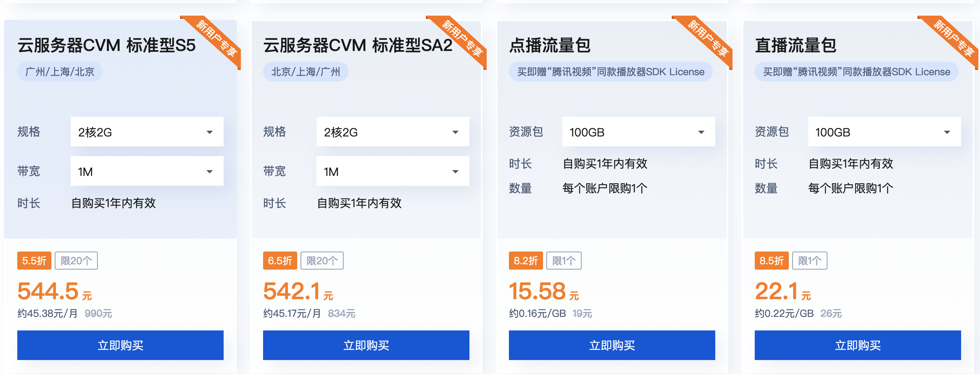Click the 5.5折 discount badge

click(x=34, y=260)
